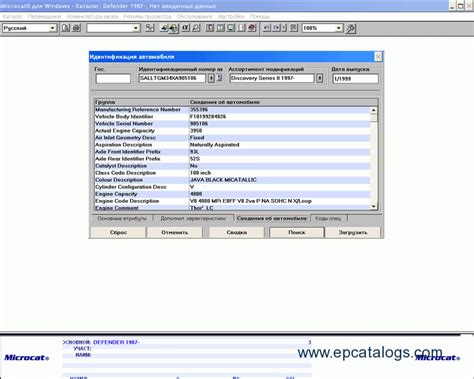Select the Axle Rear Identifier Prefix row

(x=232, y=159)
